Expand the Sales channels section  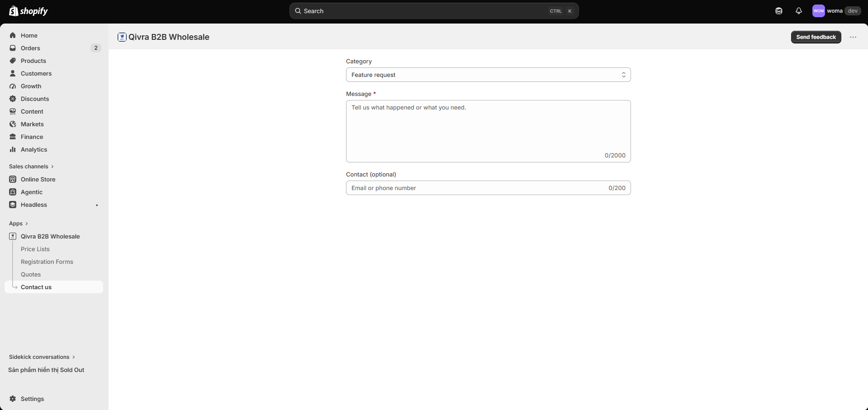(x=31, y=167)
